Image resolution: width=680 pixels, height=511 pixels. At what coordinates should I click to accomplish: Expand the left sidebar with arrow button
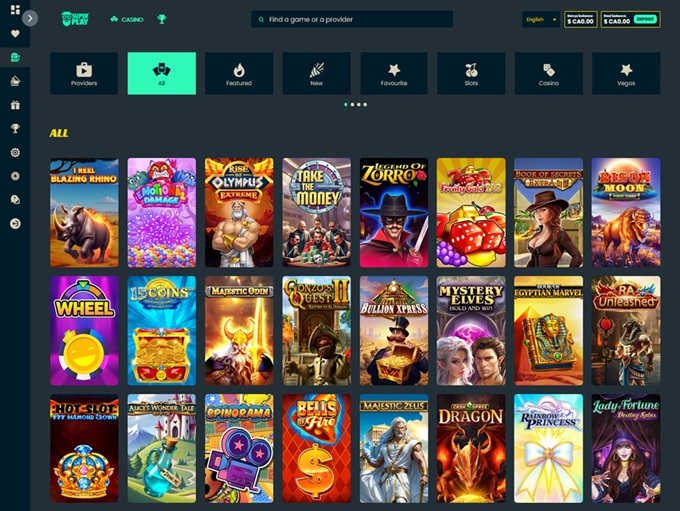pos(31,18)
